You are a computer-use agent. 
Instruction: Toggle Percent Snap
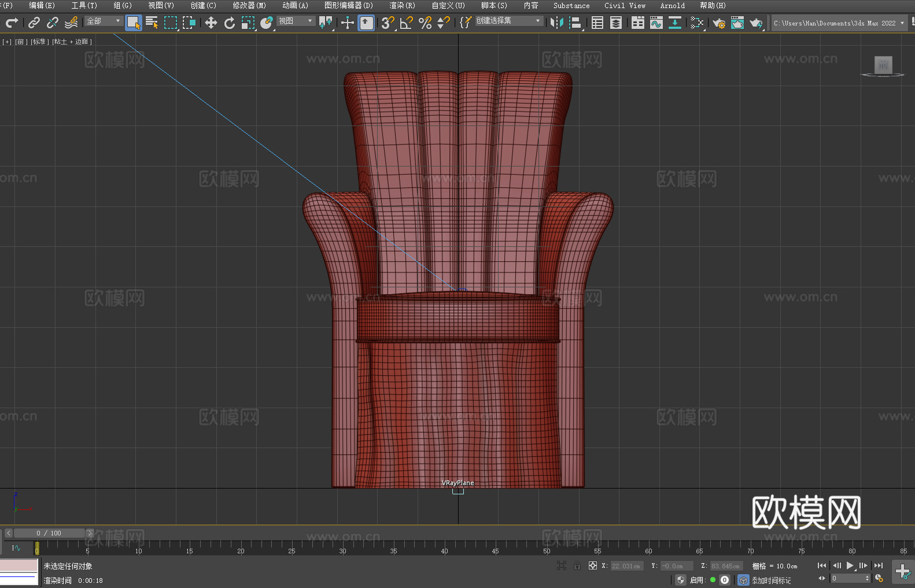click(425, 23)
